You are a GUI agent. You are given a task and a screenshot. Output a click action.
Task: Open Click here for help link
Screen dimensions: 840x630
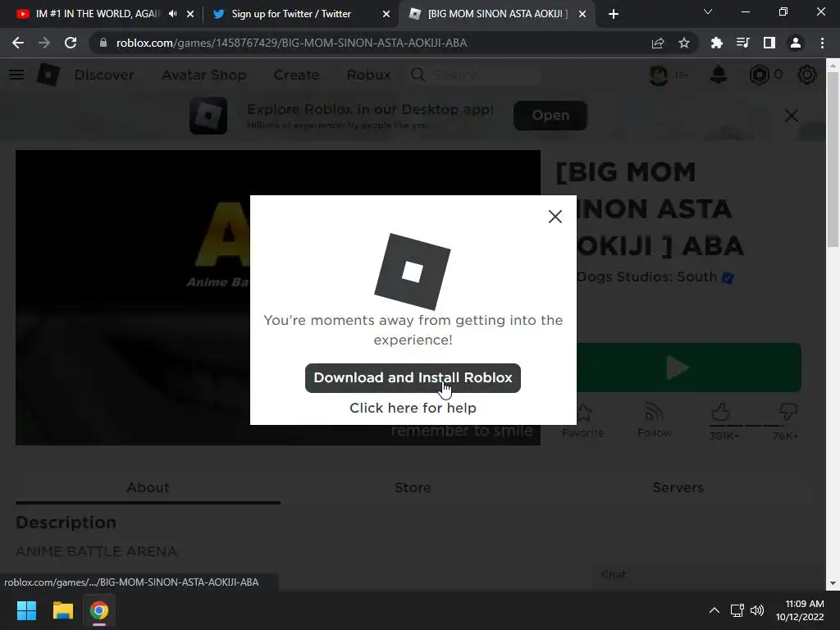413,408
